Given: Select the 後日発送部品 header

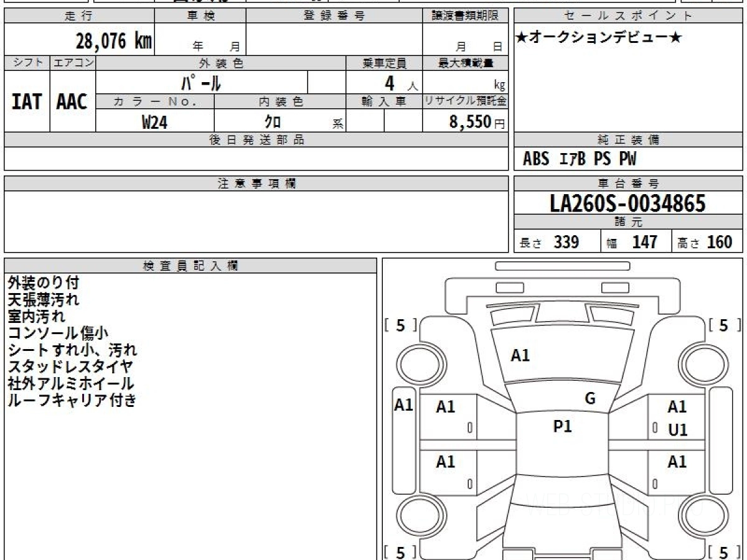Looking at the screenshot, I should 256,140.
